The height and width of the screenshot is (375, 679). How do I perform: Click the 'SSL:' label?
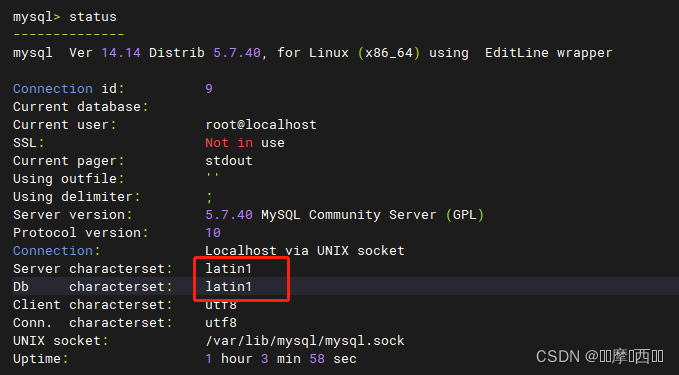tap(29, 143)
